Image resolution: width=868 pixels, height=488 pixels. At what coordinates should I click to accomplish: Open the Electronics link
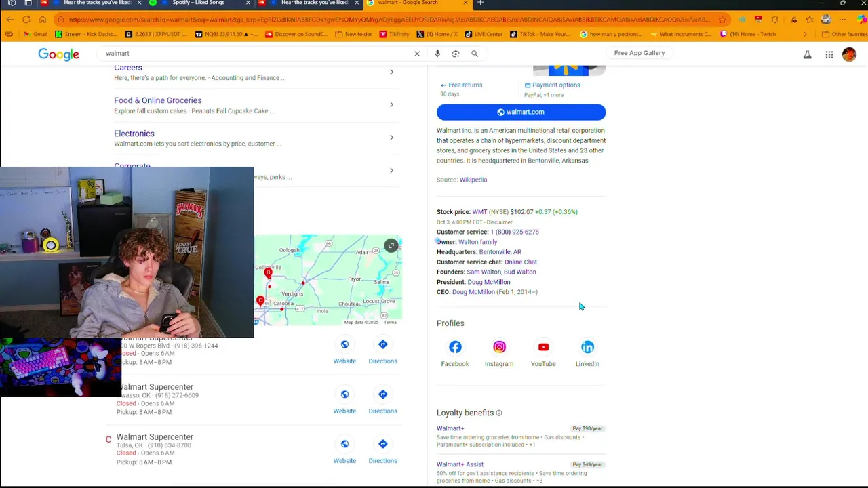coord(134,134)
